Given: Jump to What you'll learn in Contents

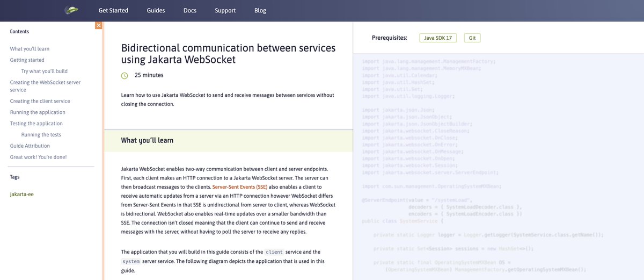Looking at the screenshot, I should tap(30, 49).
